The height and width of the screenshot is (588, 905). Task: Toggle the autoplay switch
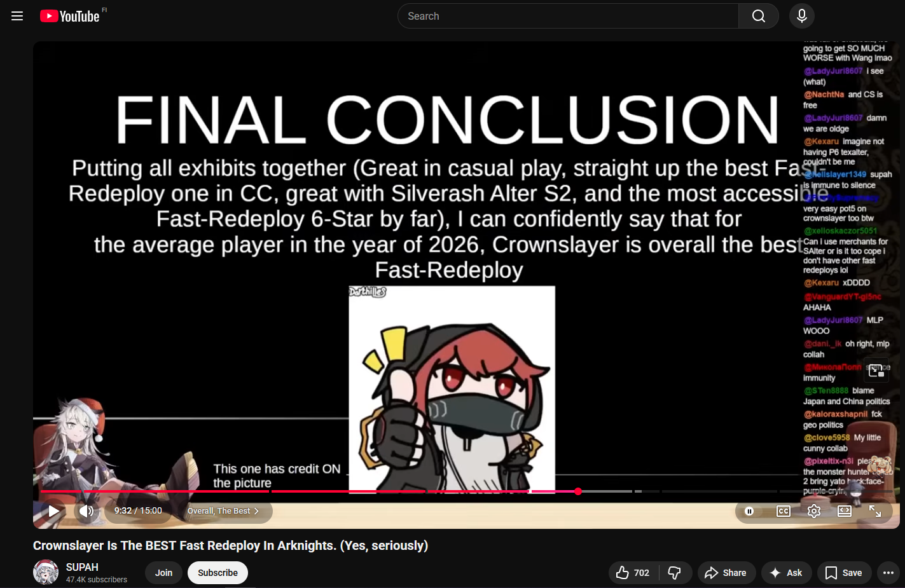[750, 511]
